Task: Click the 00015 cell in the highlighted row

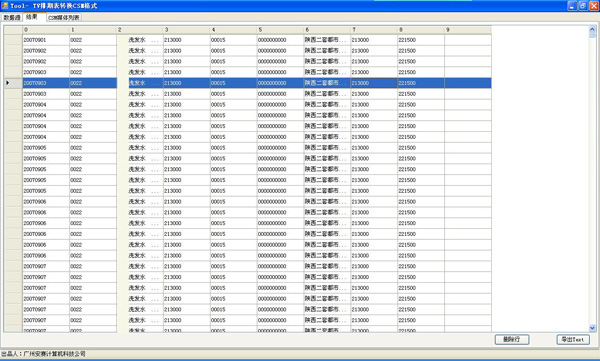Action: click(x=233, y=83)
